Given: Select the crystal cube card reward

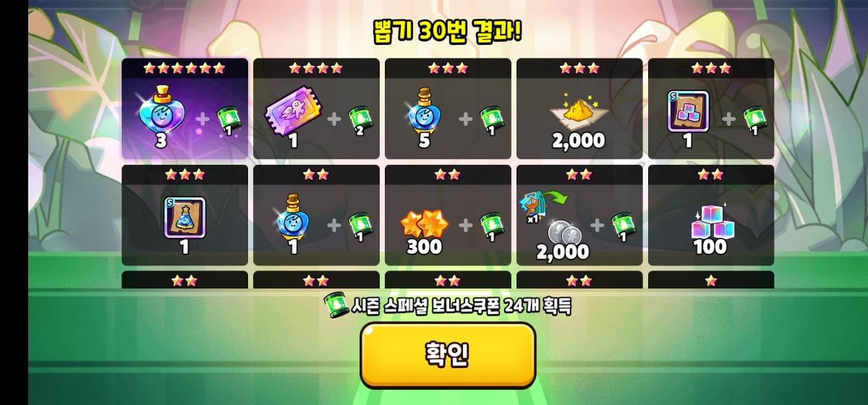Looking at the screenshot, I should (x=688, y=111).
